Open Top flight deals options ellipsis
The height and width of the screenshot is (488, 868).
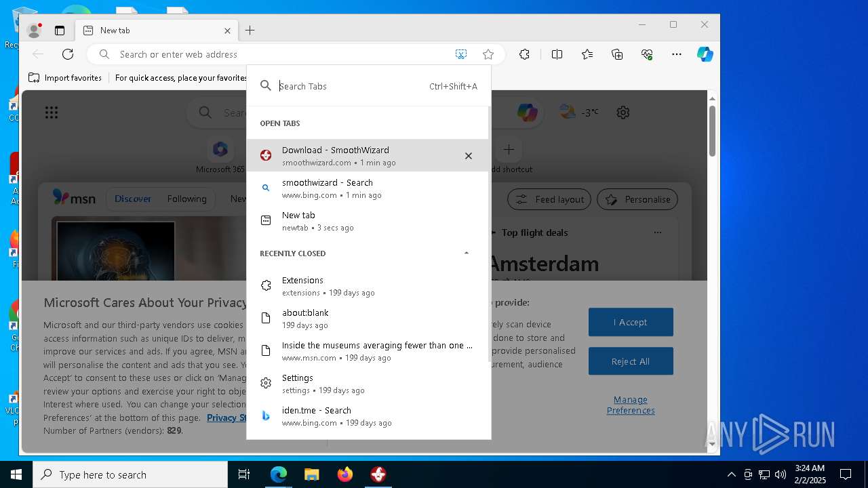(657, 232)
